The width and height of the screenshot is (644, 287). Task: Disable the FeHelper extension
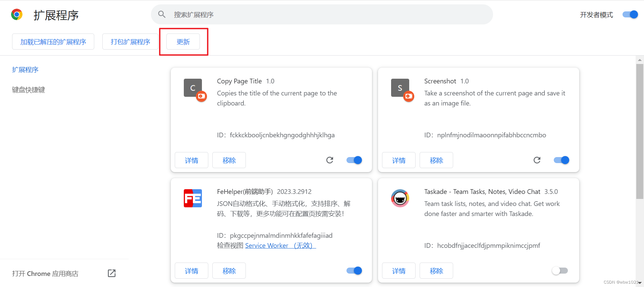coord(354,271)
